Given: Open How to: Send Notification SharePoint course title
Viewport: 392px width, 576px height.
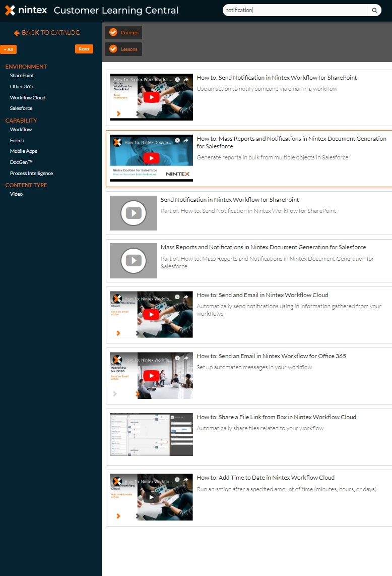Looking at the screenshot, I should 277,78.
